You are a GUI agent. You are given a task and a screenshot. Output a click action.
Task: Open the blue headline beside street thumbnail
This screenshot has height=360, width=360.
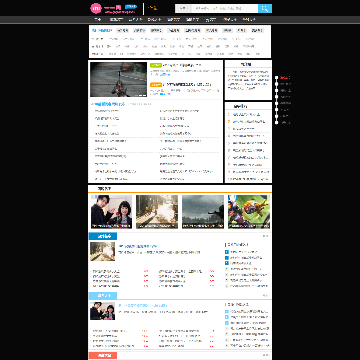coord(138,246)
